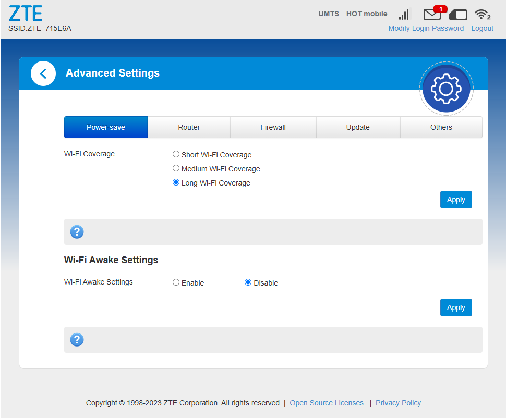Open the Privacy Policy link
506x420 pixels.
point(398,403)
